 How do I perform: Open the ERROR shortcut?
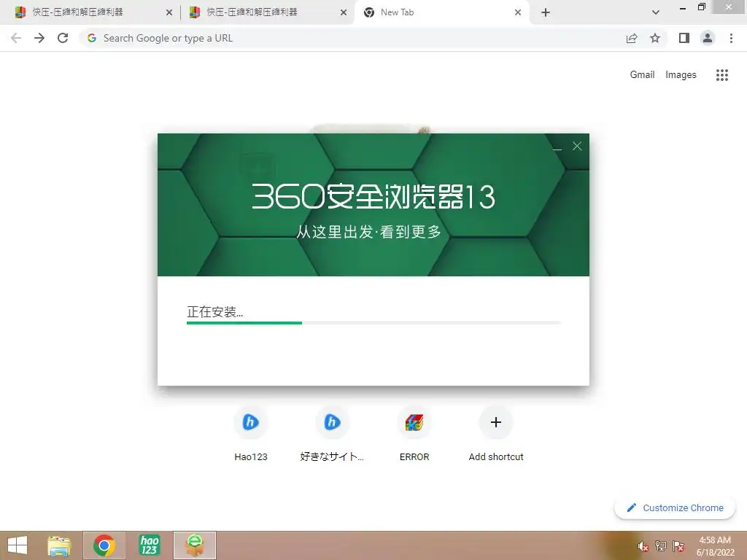[414, 434]
